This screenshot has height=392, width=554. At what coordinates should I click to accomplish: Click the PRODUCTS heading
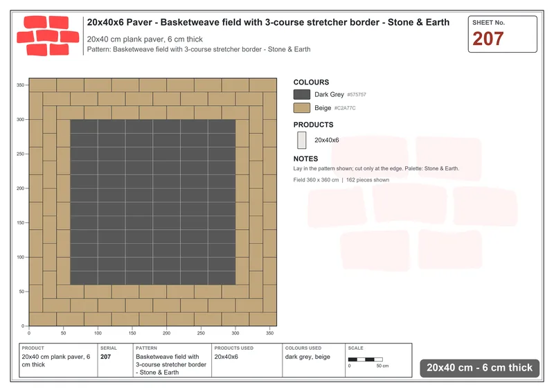tap(314, 125)
